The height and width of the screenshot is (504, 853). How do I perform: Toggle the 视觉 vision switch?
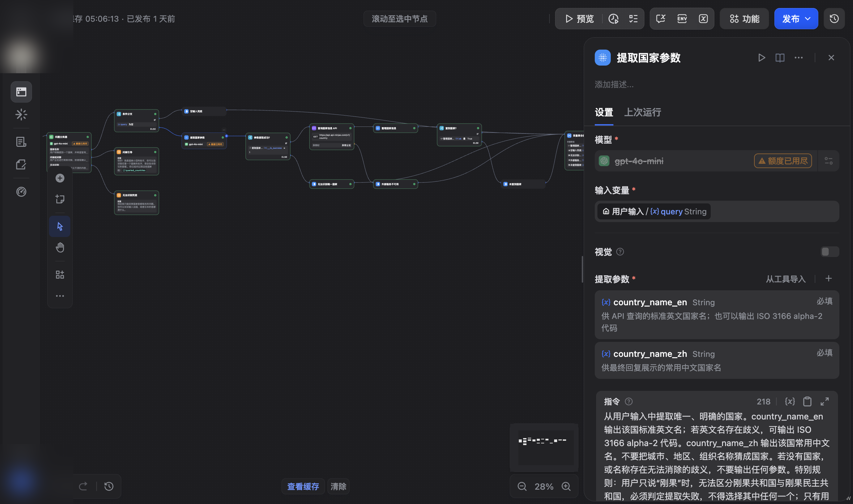click(x=830, y=252)
